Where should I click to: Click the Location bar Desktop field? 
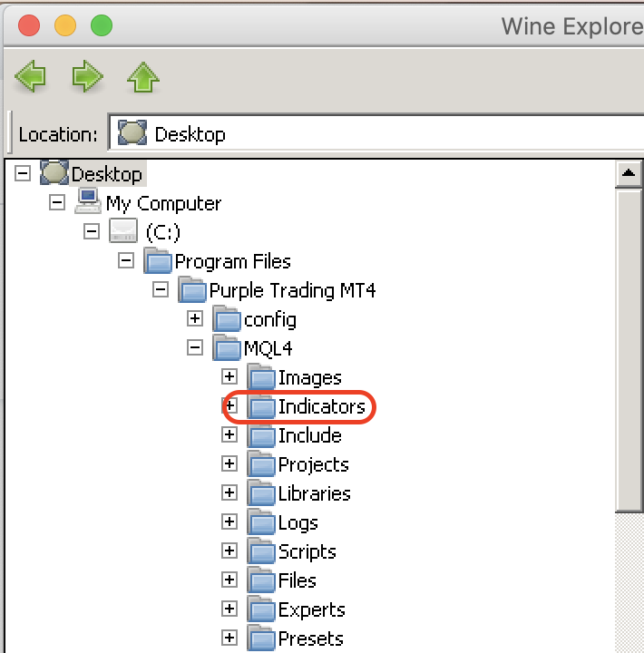point(376,134)
